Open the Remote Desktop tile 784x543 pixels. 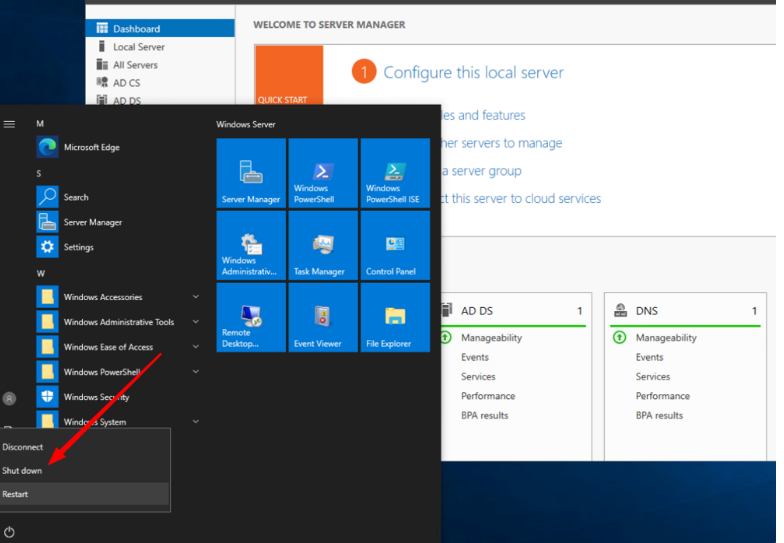[x=251, y=317]
